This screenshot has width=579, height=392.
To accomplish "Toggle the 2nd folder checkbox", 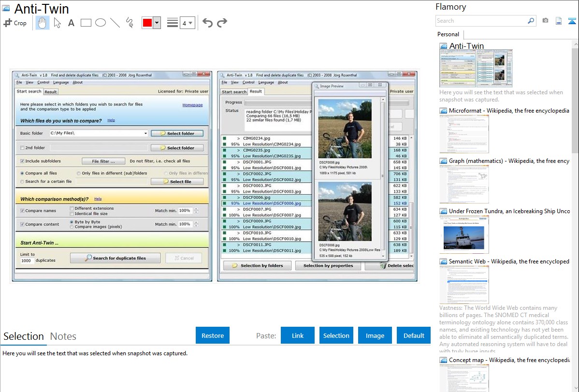I will 23,148.
